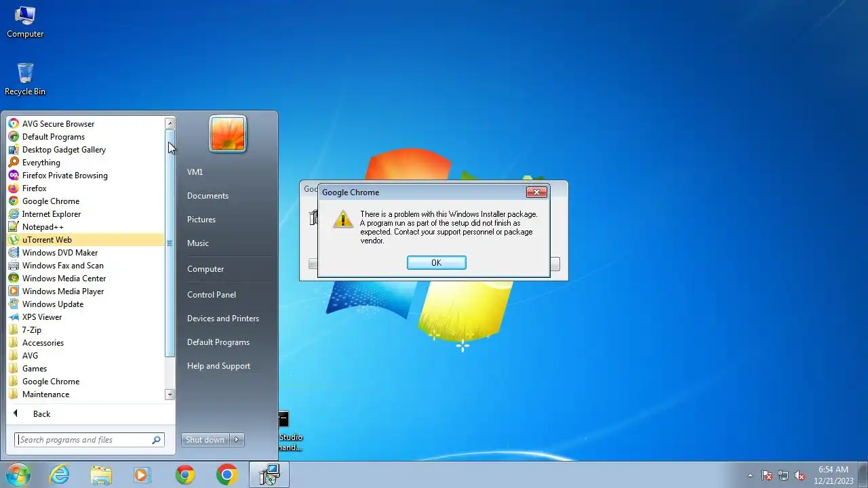Open the network status tray icon

[x=783, y=475]
